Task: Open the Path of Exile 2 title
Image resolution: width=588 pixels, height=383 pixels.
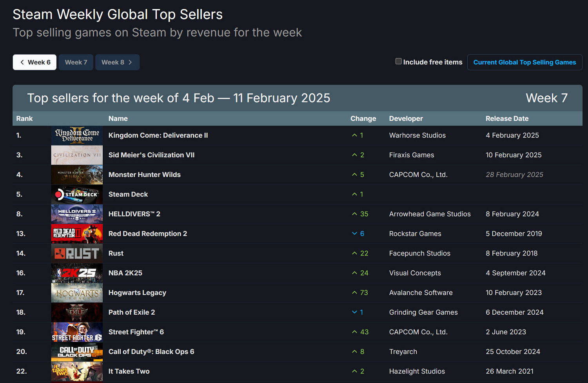Action: click(x=131, y=312)
